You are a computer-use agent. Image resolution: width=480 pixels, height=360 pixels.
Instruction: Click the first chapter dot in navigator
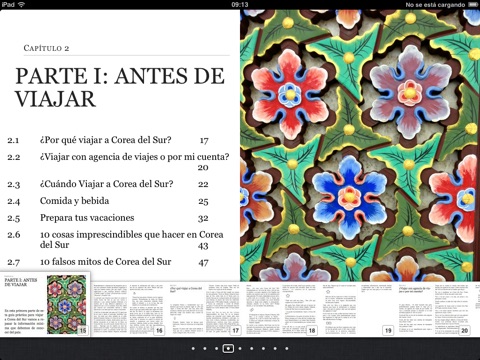pos(193,349)
